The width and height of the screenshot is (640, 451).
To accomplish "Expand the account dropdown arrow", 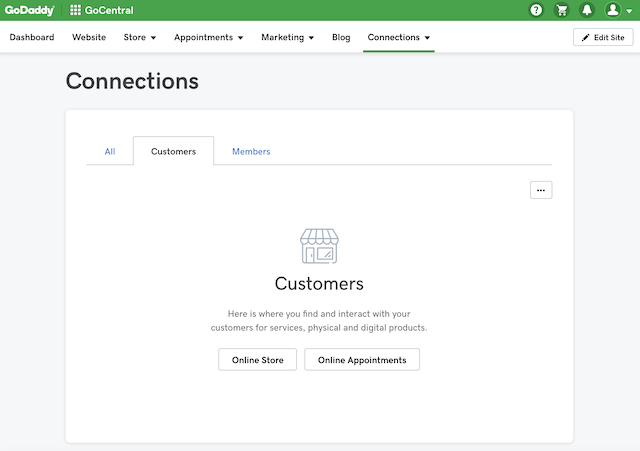I will [x=629, y=11].
